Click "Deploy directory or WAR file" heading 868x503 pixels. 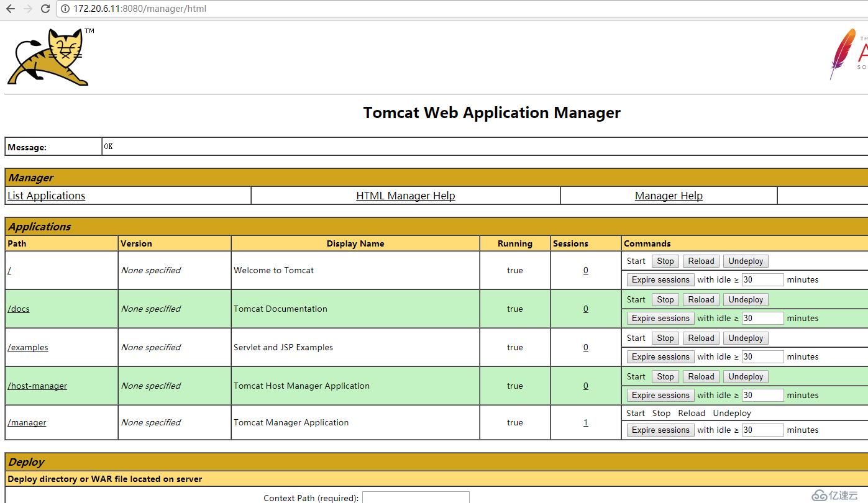pos(105,479)
